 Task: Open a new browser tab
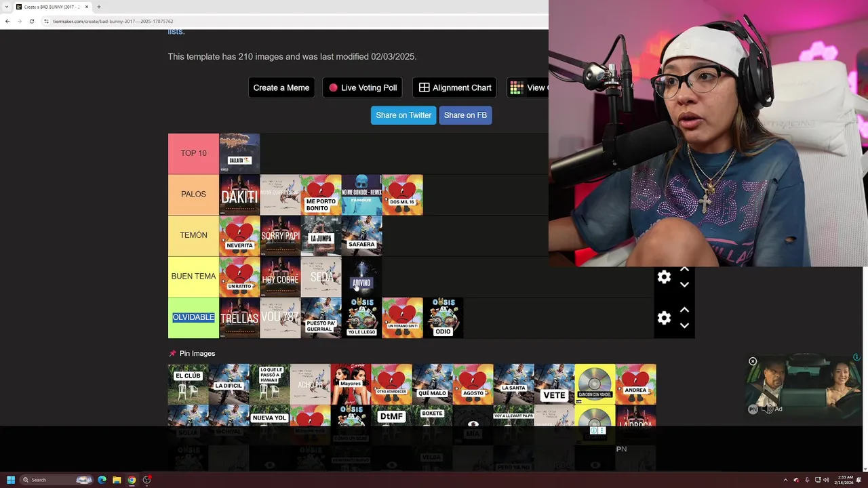[x=98, y=7]
